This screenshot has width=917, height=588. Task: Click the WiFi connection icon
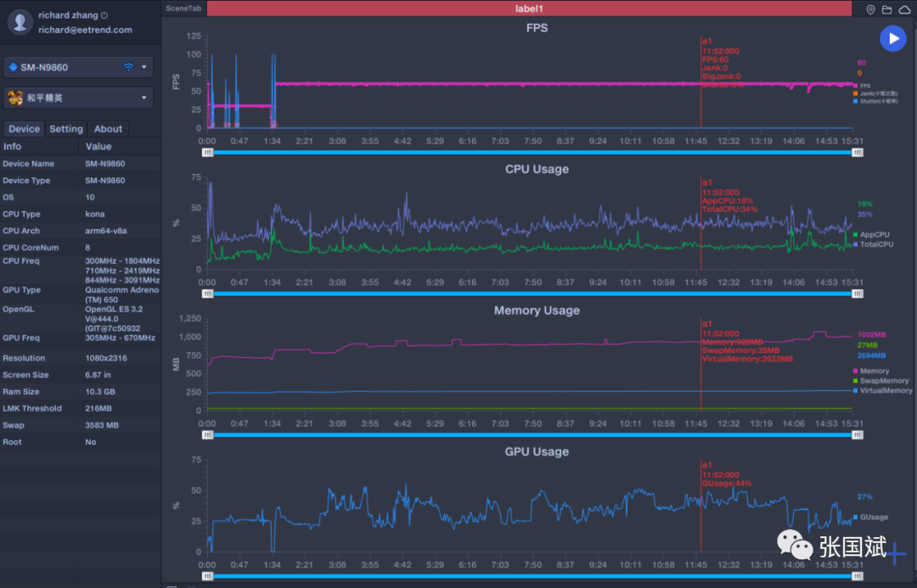(128, 67)
